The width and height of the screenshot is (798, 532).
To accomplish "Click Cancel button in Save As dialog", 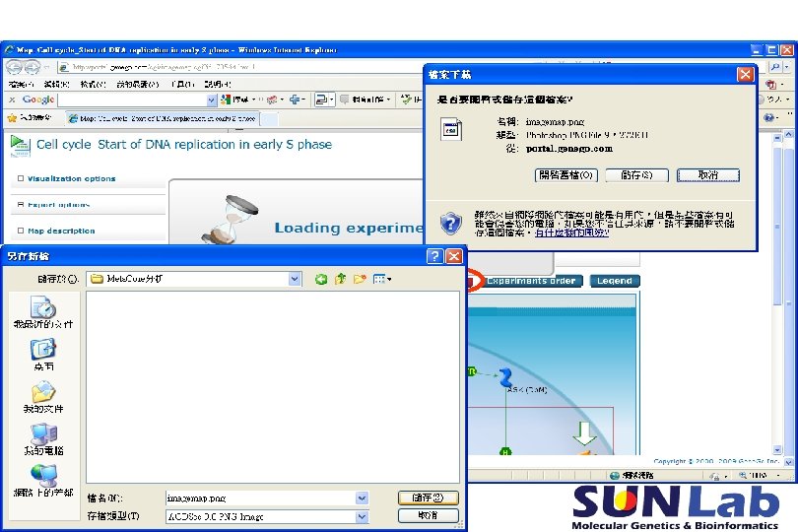I will coord(428,515).
